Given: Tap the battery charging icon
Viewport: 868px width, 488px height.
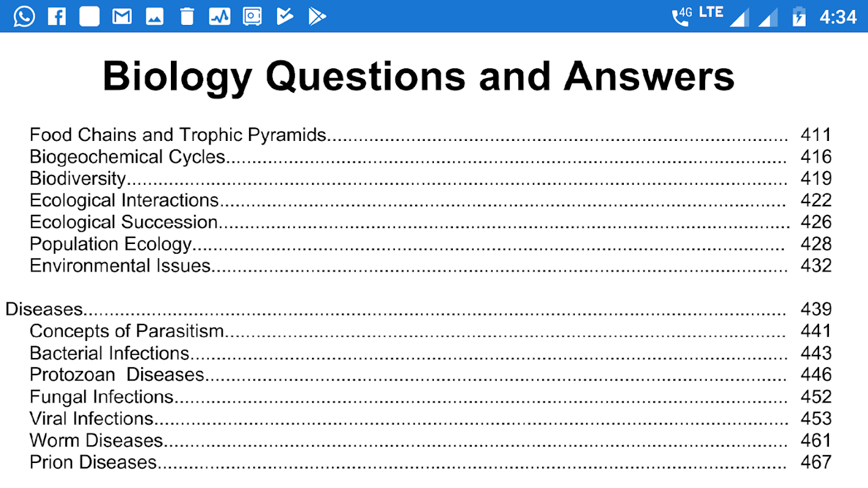Looking at the screenshot, I should coord(799,16).
